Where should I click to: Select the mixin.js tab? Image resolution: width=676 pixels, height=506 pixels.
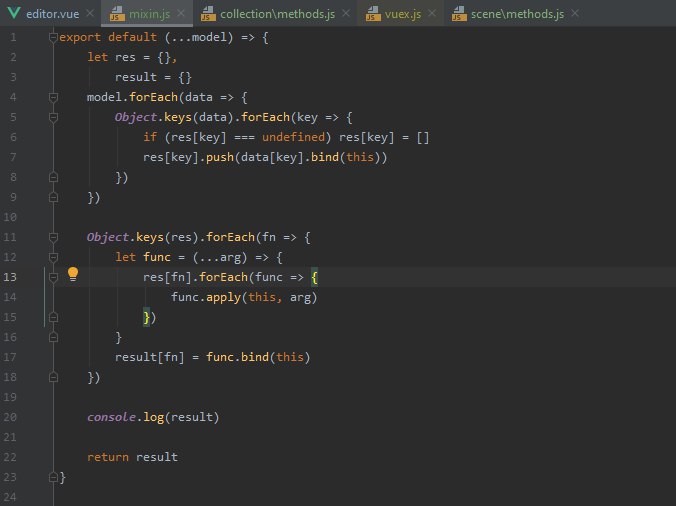(x=149, y=14)
